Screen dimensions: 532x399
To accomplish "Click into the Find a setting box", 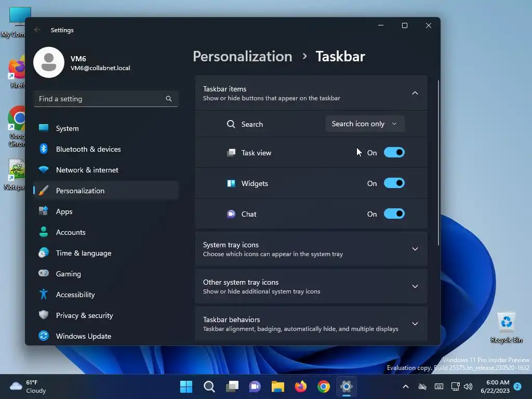I will tap(106, 99).
